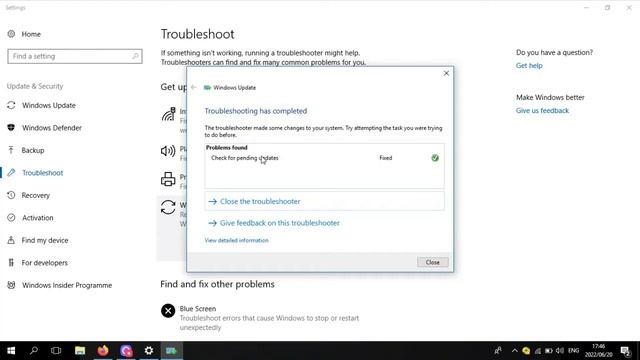Click the Backup arrow icon
This screenshot has height=360, width=640.
point(11,150)
